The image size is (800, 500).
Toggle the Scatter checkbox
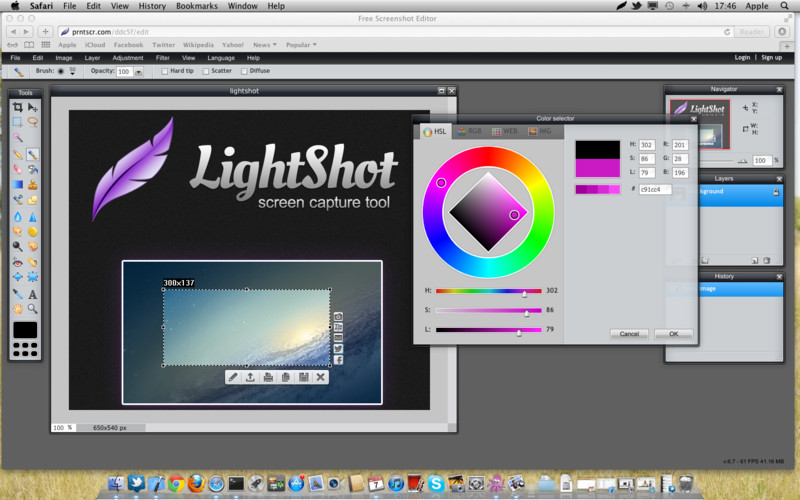[205, 72]
